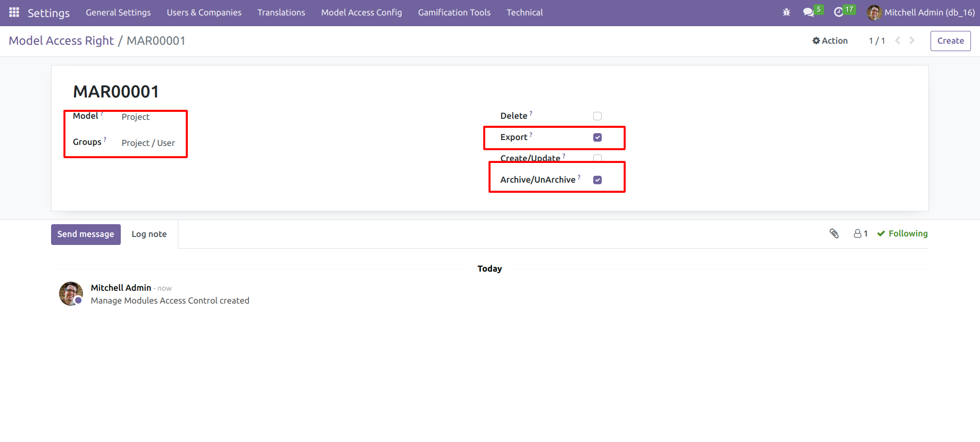Open the attachments paperclip icon
This screenshot has width=980, height=442.
[834, 233]
